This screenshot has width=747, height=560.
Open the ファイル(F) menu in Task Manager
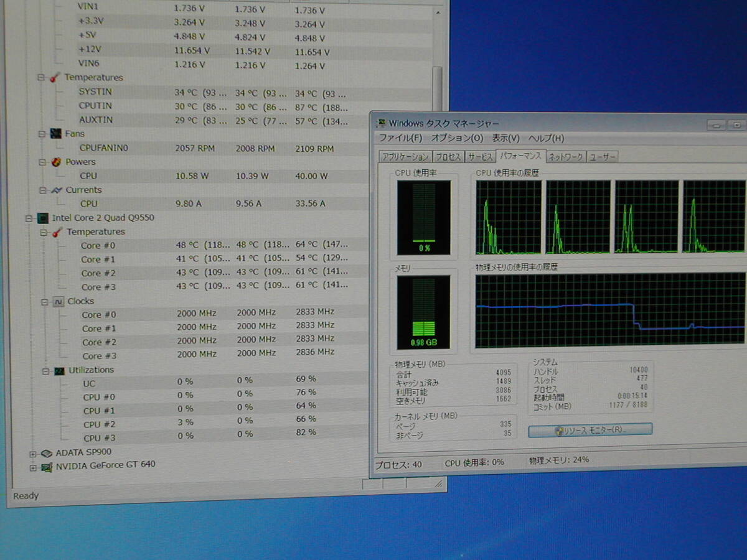[400, 138]
